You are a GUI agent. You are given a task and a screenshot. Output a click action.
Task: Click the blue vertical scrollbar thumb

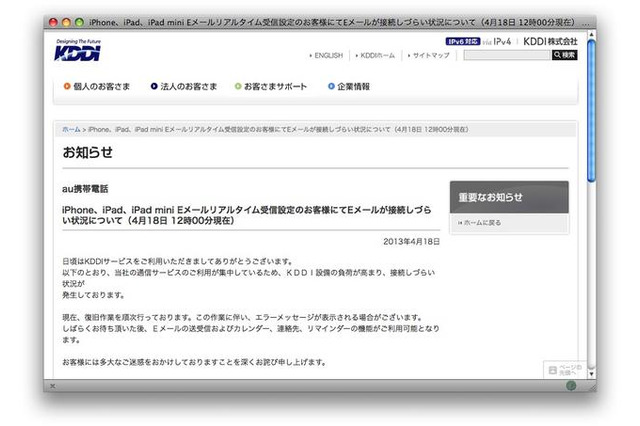591,111
